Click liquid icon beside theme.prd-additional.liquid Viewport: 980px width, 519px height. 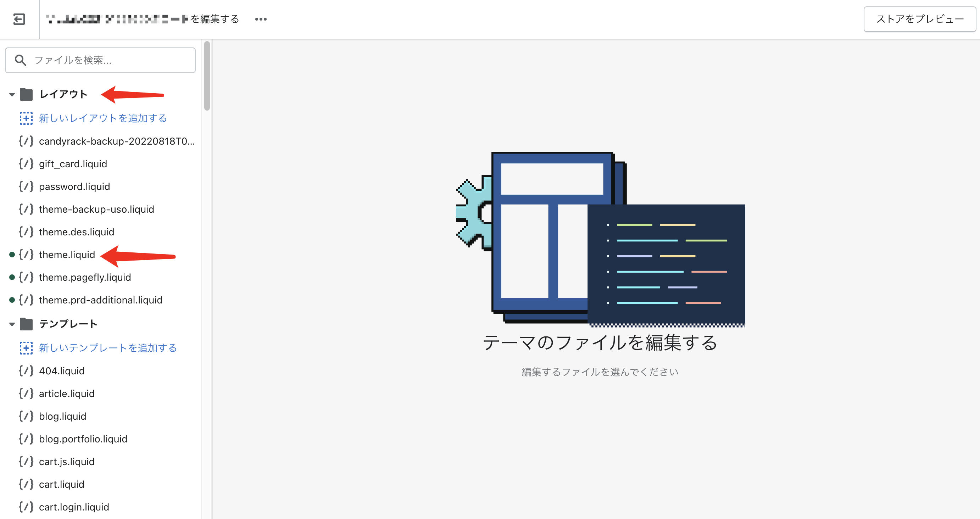pyautogui.click(x=26, y=300)
